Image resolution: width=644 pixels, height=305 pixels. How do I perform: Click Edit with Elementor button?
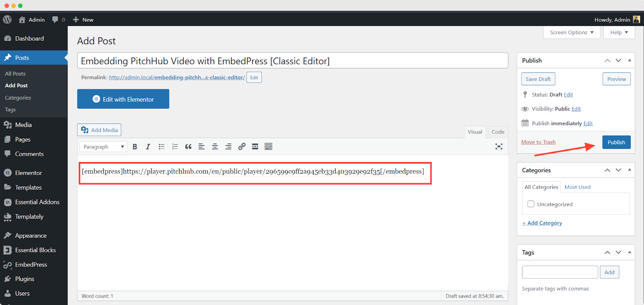click(x=123, y=99)
